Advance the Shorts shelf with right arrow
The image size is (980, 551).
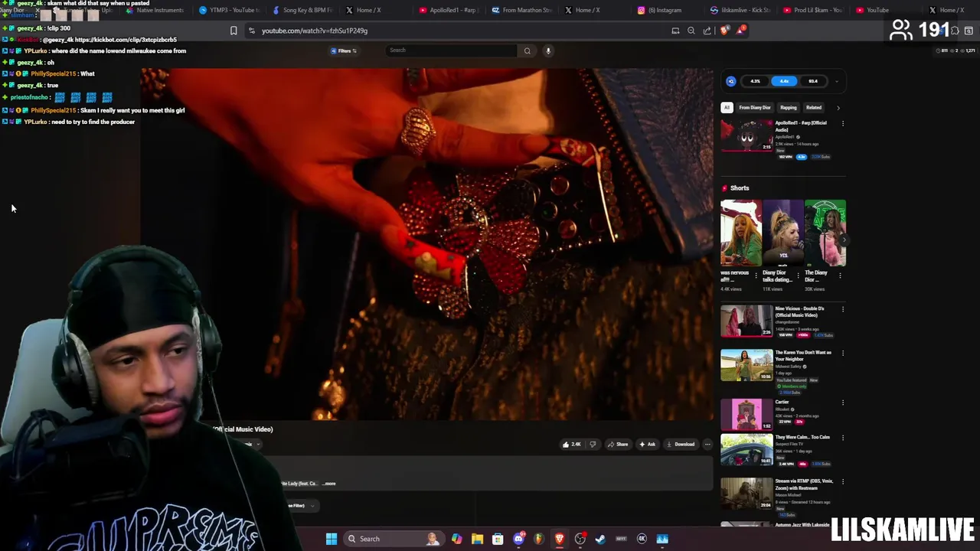point(843,240)
